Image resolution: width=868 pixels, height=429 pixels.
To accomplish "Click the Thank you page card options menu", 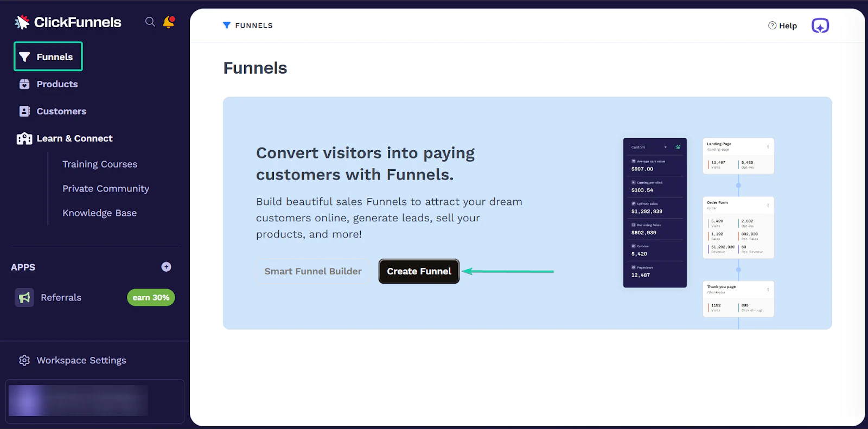I will coord(768,290).
